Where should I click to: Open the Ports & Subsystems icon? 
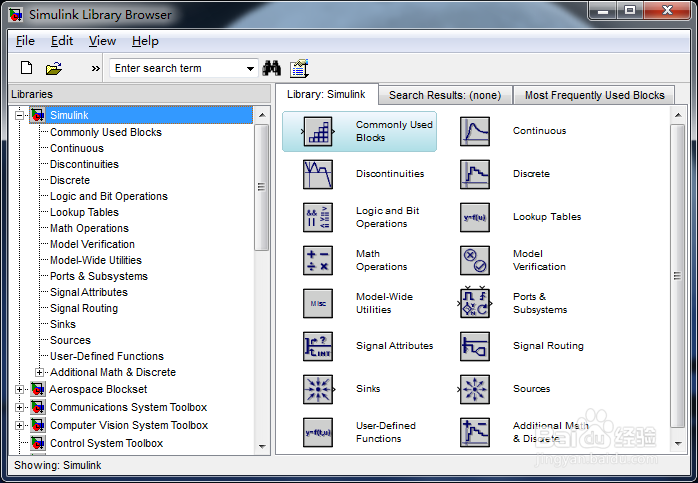[475, 304]
